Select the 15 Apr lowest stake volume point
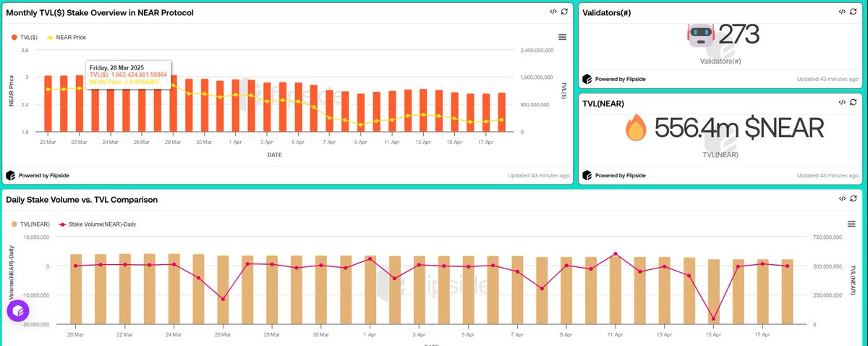The height and width of the screenshot is (346, 868). tap(713, 318)
